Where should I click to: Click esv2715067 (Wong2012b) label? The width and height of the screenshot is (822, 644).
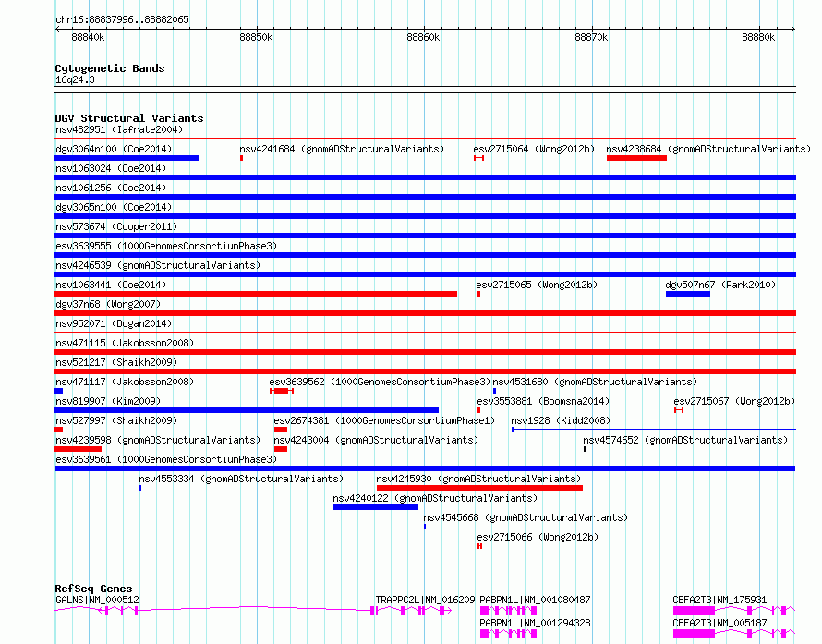click(x=734, y=401)
